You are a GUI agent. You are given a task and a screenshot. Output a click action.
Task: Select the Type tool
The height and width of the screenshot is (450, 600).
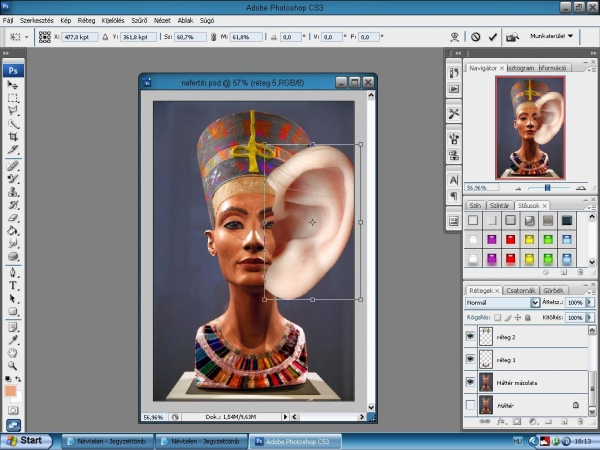point(13,285)
